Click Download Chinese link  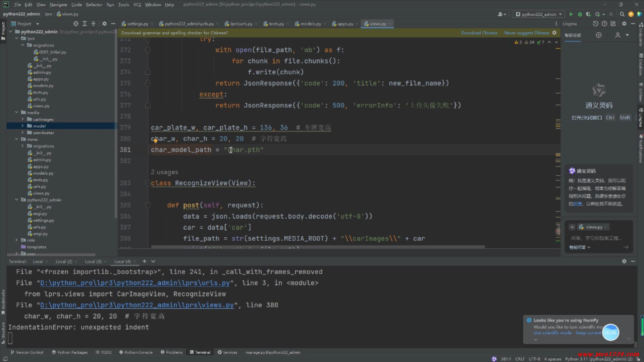click(479, 33)
